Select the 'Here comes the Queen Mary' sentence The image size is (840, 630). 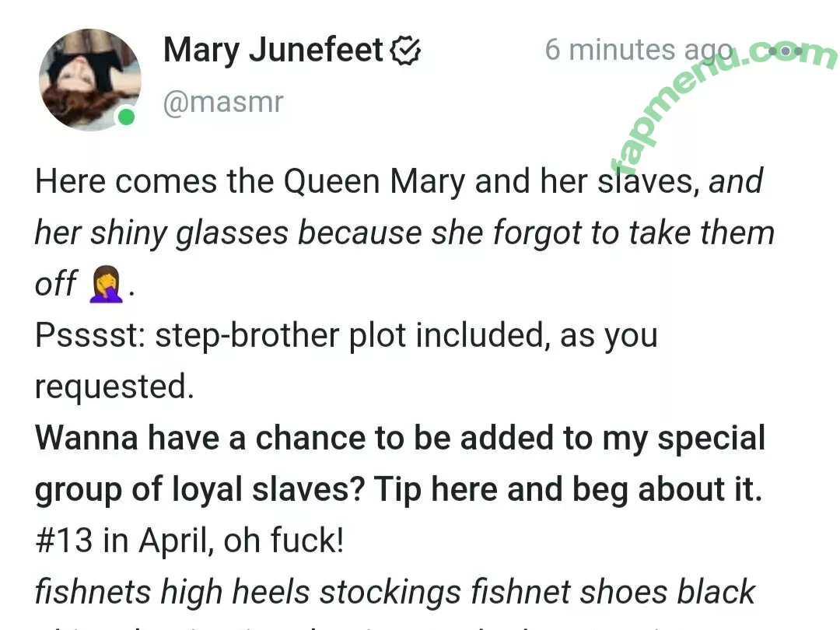[367, 181]
